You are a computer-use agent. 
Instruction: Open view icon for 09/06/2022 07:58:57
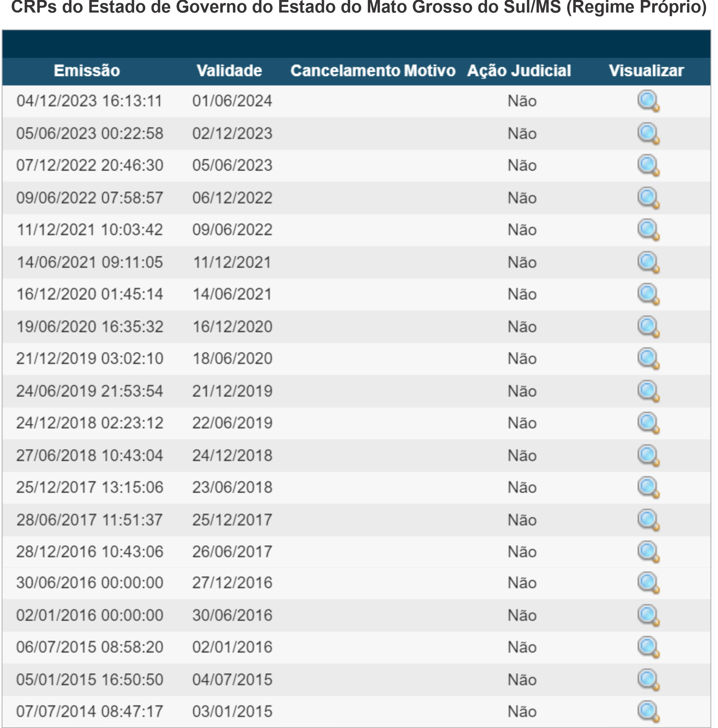point(648,198)
